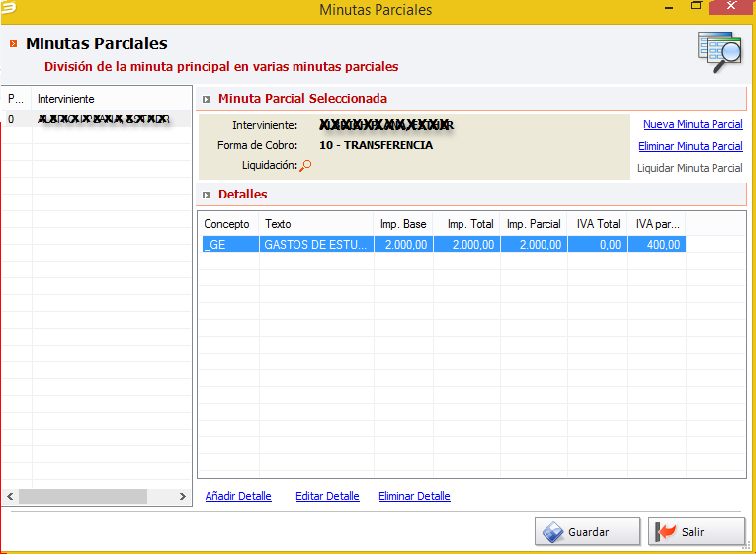Click Eliminar Minuta Parcial link

click(690, 146)
